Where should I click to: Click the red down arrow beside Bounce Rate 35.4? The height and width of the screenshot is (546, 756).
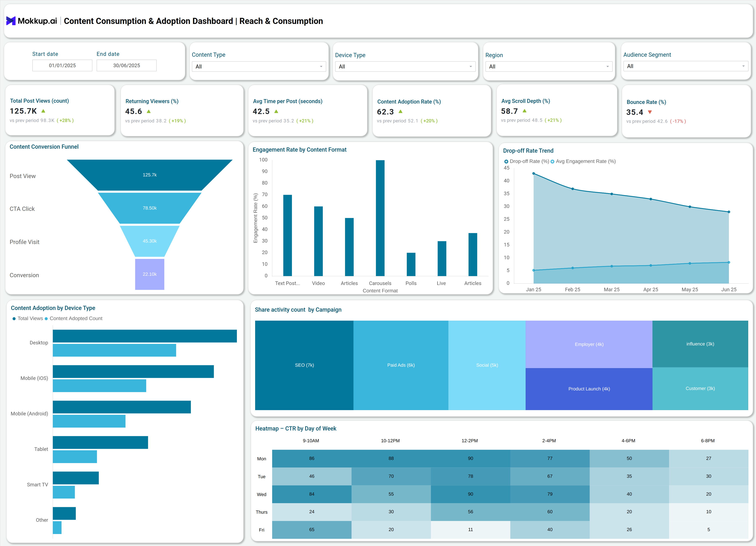point(650,112)
